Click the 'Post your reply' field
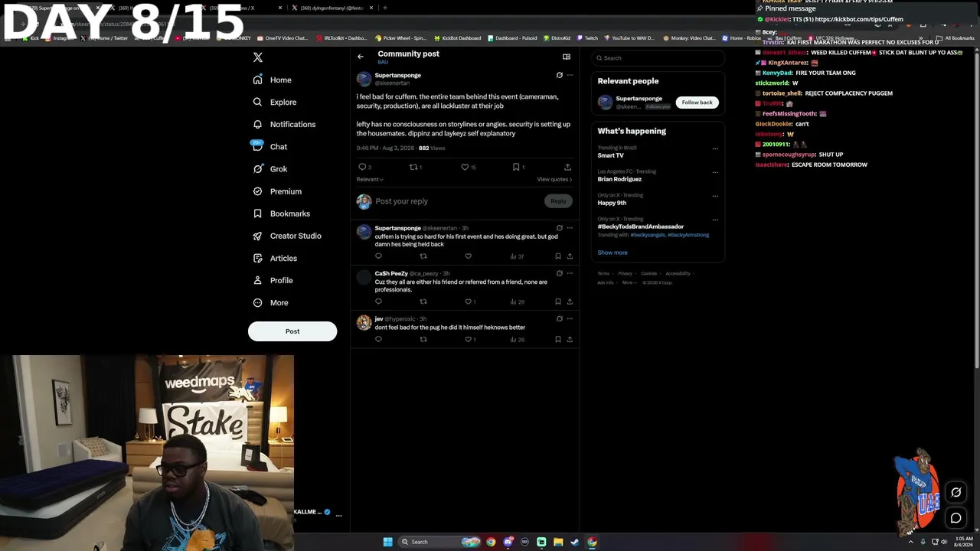This screenshot has height=551, width=980. pyautogui.click(x=458, y=201)
